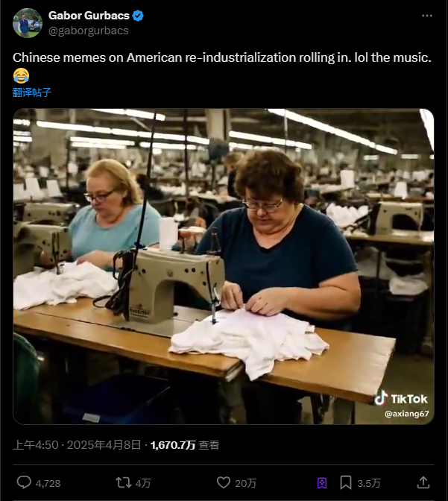Open the three-dot more options menu
The image size is (448, 501).
427,16
